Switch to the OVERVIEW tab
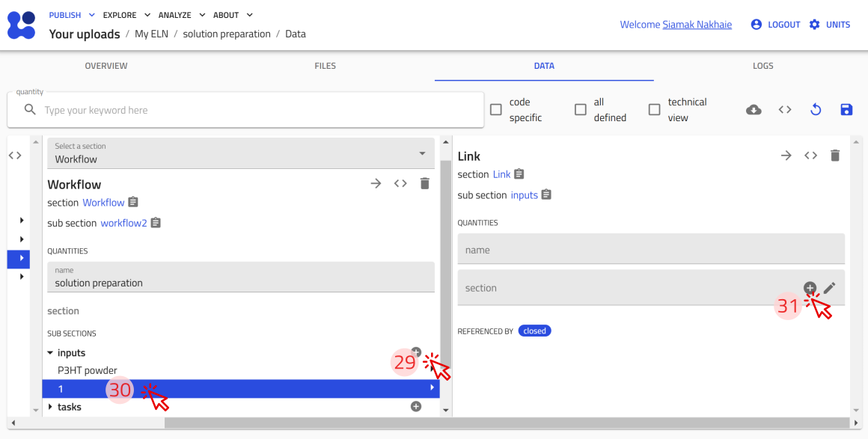This screenshot has height=439, width=868. pos(106,66)
